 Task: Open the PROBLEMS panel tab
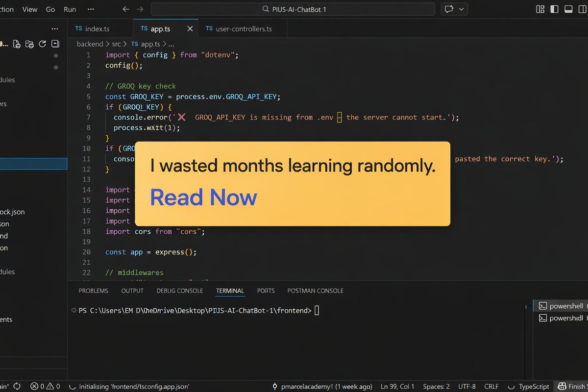93,291
